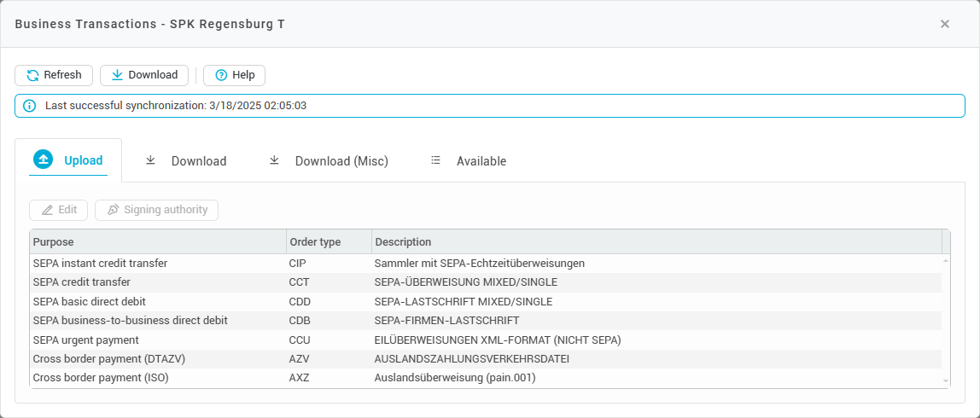Image resolution: width=980 pixels, height=418 pixels.
Task: Click the Upload tab's circular upload icon
Action: (43, 160)
